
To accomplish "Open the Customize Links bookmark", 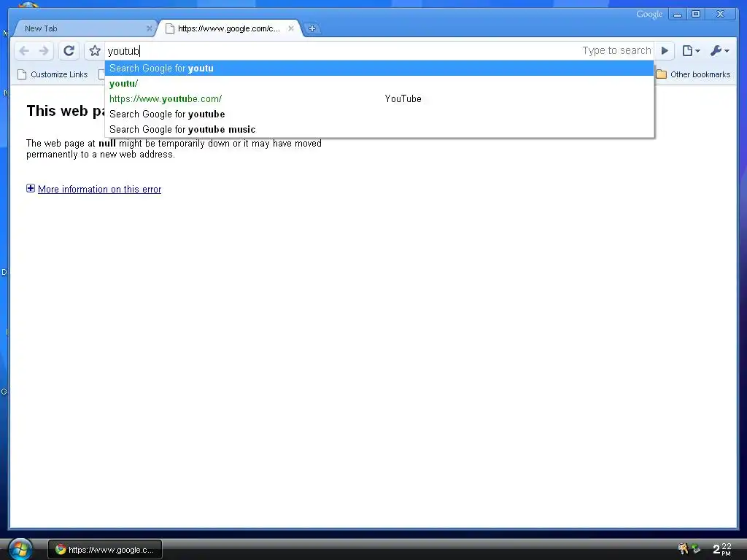I will pos(53,74).
